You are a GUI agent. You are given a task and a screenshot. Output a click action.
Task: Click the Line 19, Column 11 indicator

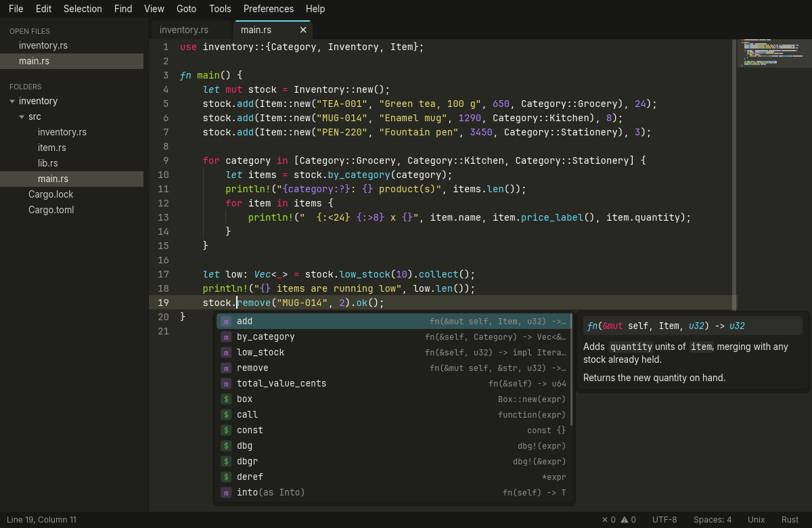click(41, 520)
